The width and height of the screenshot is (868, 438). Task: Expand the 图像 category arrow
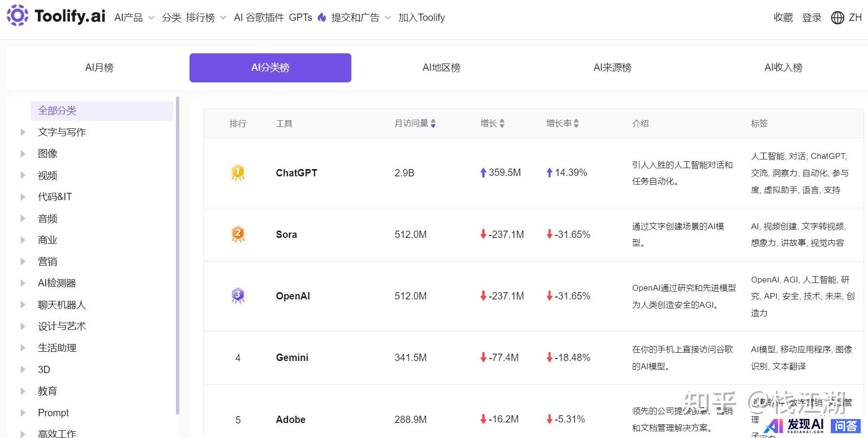[x=22, y=154]
